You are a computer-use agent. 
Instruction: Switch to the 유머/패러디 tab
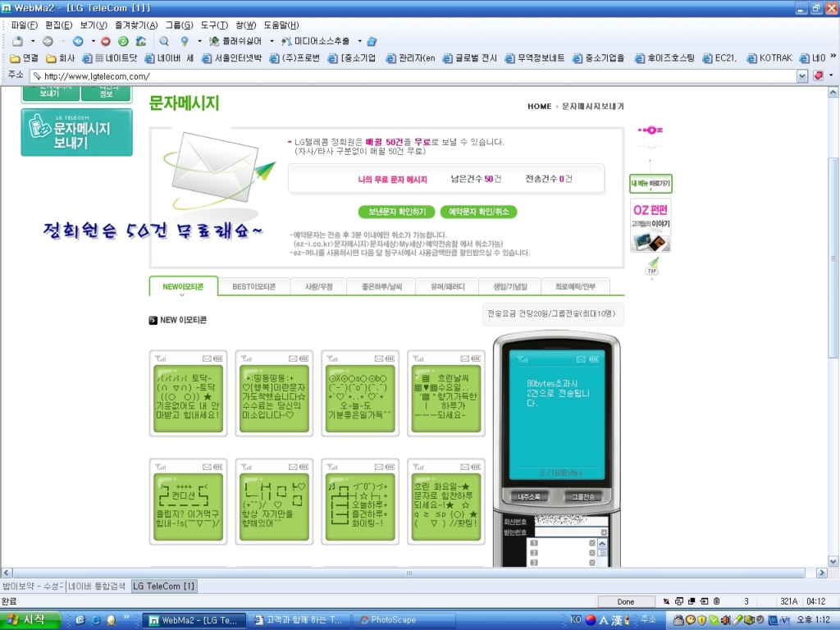tap(448, 286)
